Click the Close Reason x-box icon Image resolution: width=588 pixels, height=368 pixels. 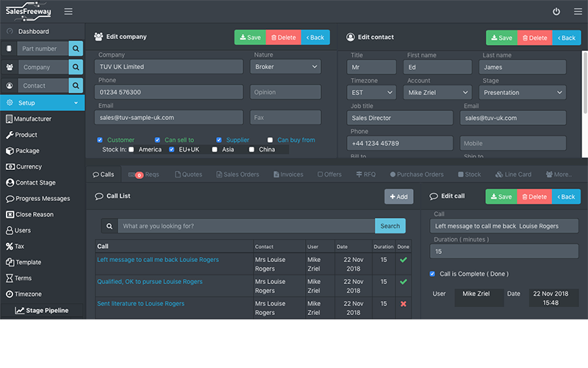[10, 214]
